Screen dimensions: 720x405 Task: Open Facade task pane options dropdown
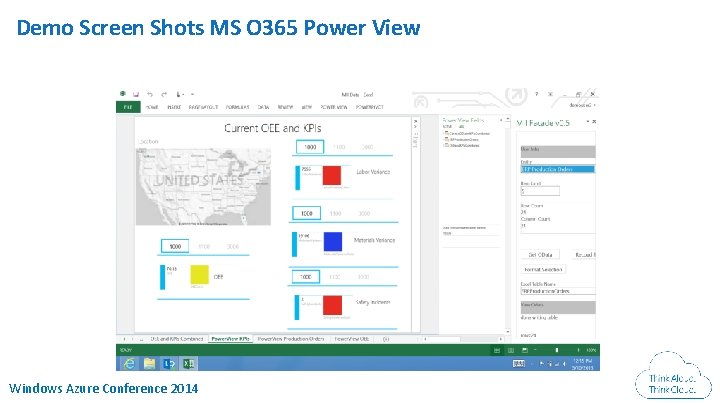pyautogui.click(x=588, y=122)
